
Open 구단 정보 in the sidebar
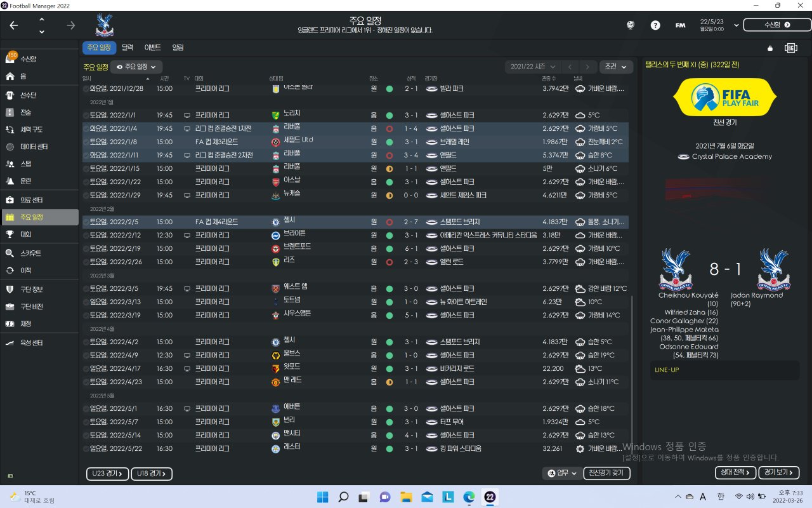[39, 290]
